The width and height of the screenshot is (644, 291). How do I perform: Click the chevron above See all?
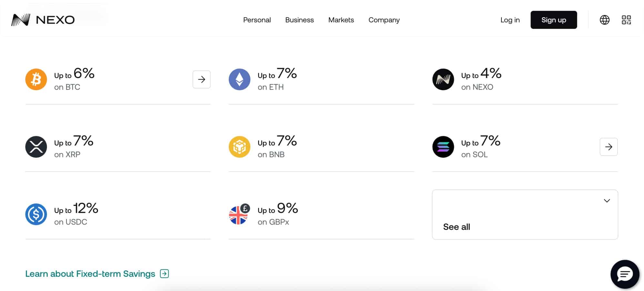coord(607,200)
